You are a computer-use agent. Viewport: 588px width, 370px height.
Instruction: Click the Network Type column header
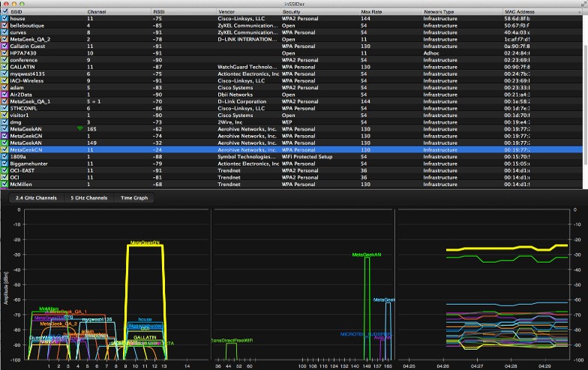pyautogui.click(x=440, y=13)
